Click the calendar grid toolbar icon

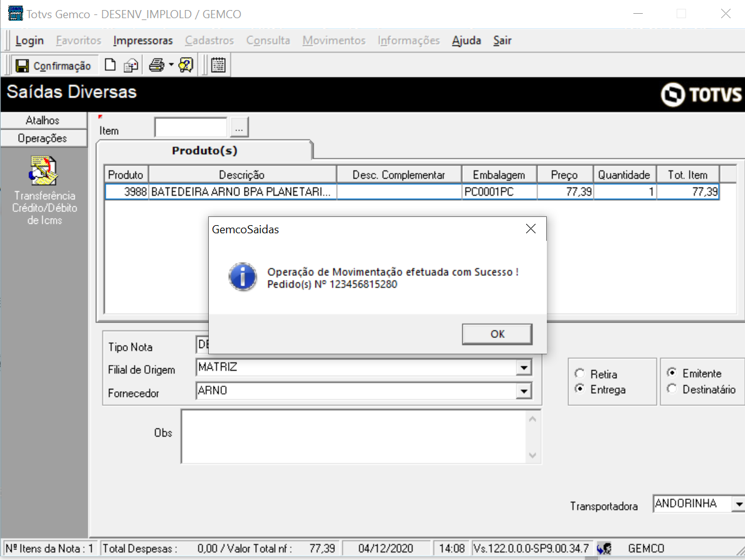pos(218,65)
